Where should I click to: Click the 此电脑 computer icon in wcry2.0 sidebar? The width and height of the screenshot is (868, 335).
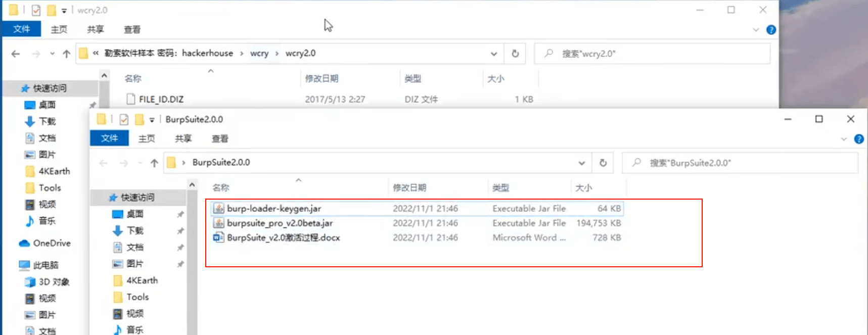coord(24,265)
